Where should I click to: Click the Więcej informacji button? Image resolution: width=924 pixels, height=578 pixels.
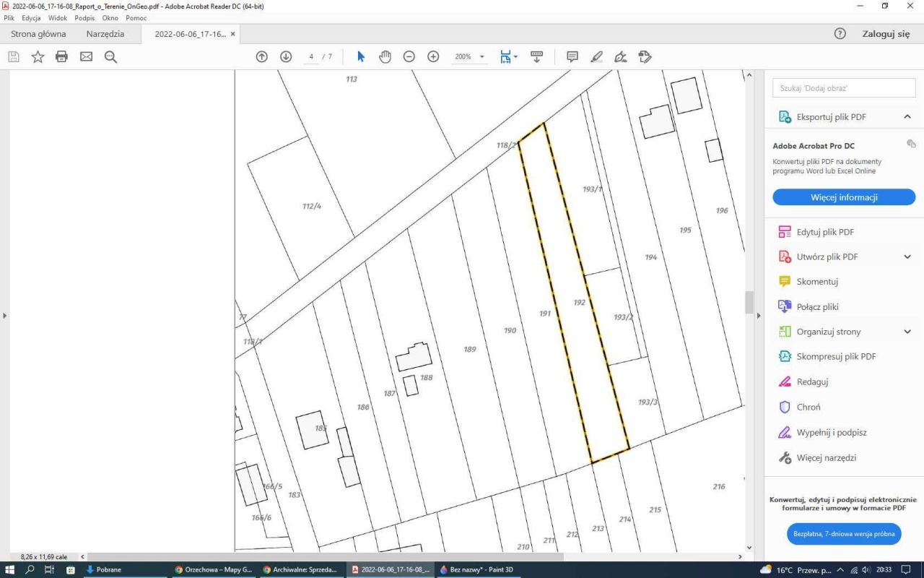[x=844, y=197]
